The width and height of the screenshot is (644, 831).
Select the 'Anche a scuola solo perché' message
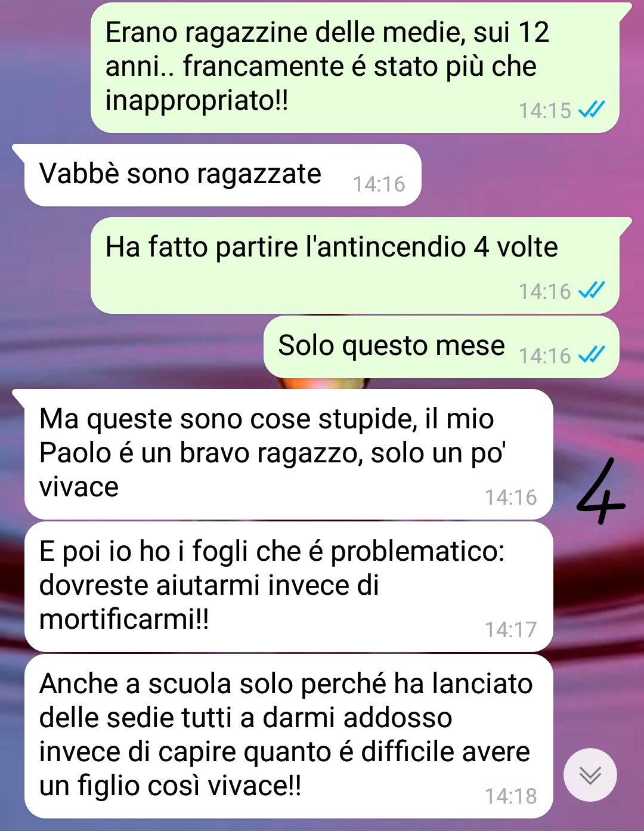click(289, 736)
